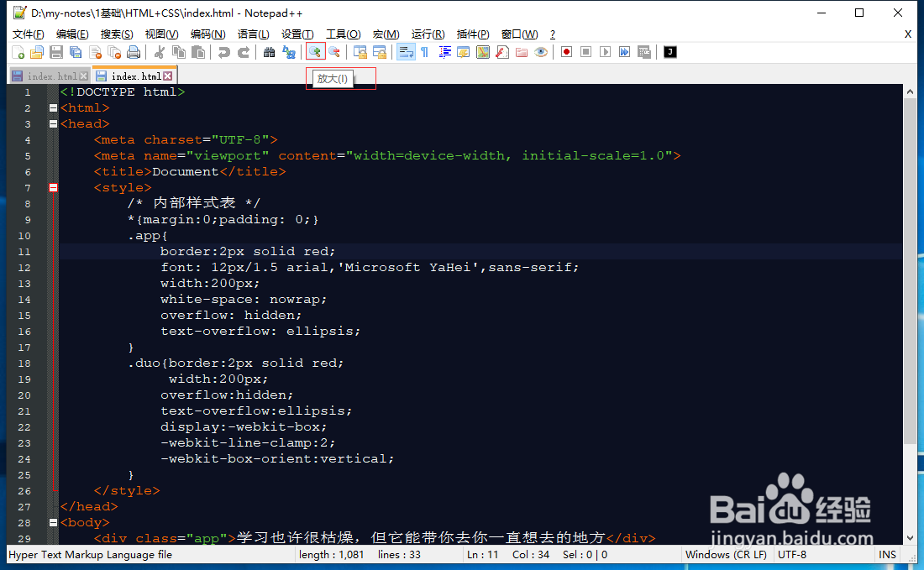Open the user defined language icon

coord(463,52)
